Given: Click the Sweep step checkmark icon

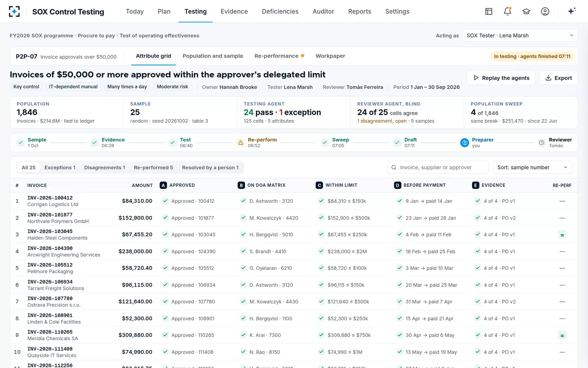Looking at the screenshot, I should click(325, 143).
